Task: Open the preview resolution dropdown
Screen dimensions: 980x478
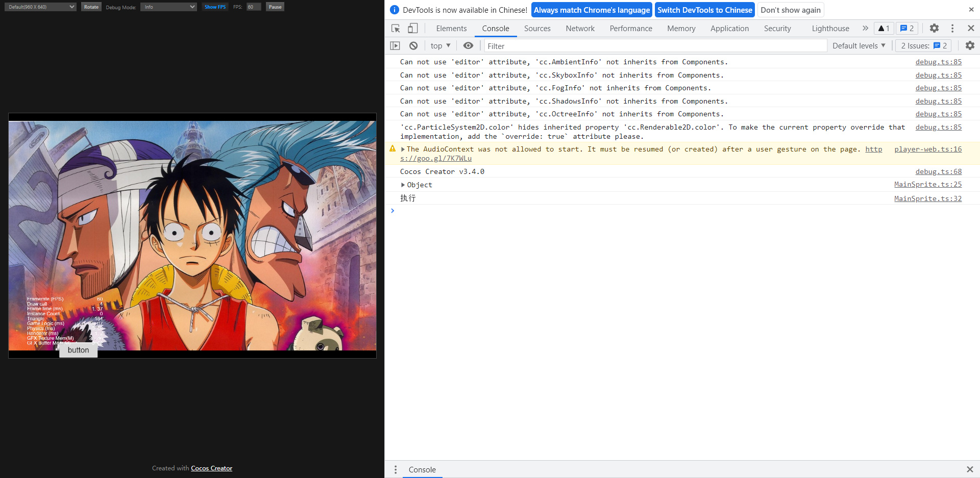Action: point(41,7)
